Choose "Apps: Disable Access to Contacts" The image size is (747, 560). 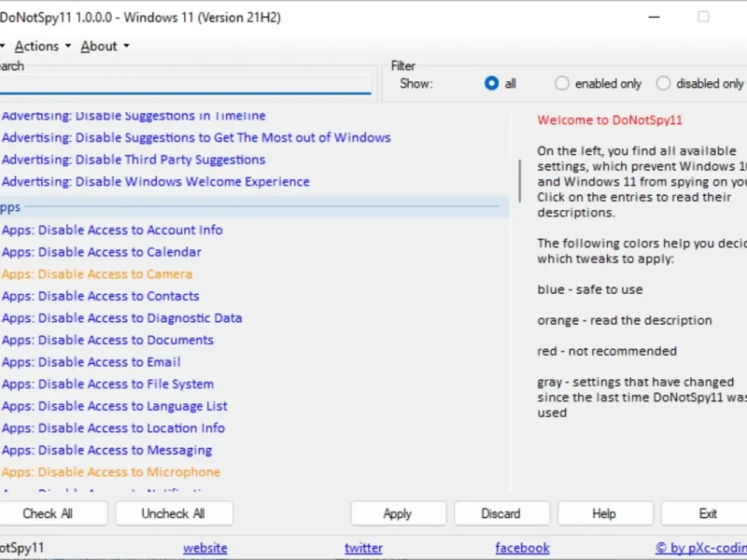(x=101, y=296)
